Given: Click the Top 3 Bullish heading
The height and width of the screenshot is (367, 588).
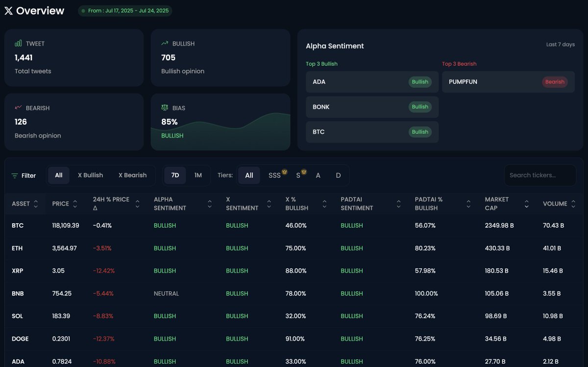Looking at the screenshot, I should [x=321, y=64].
